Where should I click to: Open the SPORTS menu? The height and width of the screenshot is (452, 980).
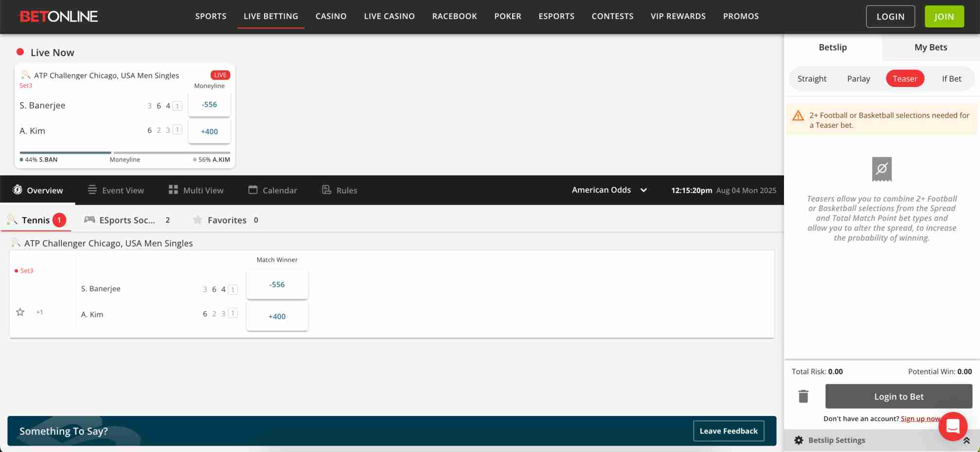point(211,16)
